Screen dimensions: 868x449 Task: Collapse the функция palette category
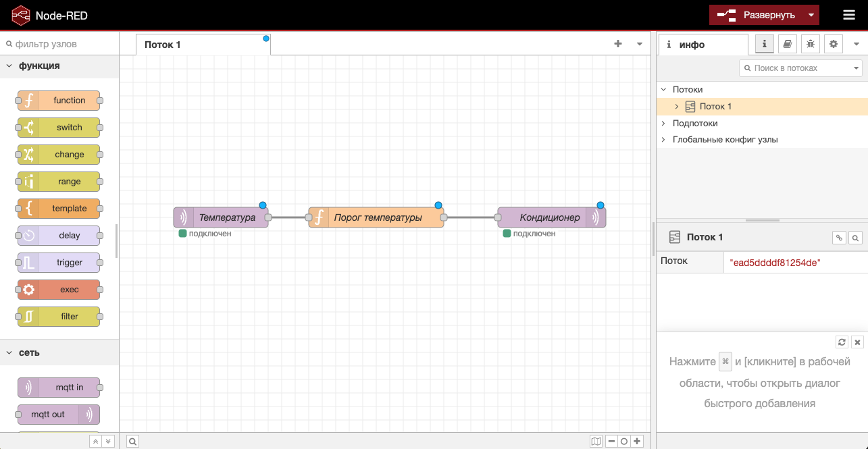click(x=9, y=65)
